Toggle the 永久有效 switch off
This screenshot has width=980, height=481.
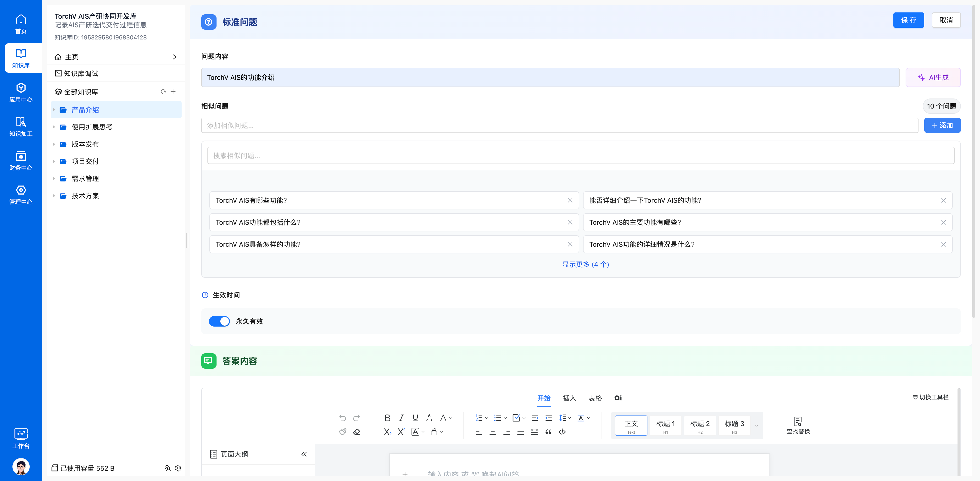coord(219,321)
